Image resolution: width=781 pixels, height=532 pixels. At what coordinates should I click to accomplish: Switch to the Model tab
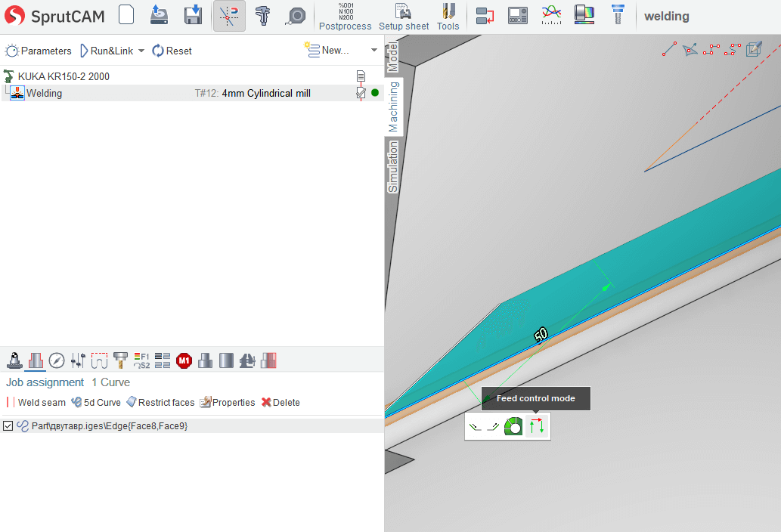coord(393,57)
